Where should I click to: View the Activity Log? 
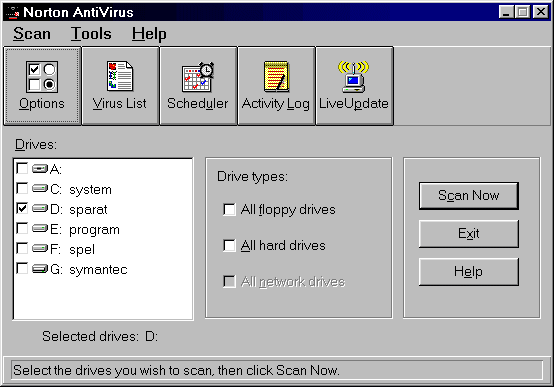pos(276,86)
